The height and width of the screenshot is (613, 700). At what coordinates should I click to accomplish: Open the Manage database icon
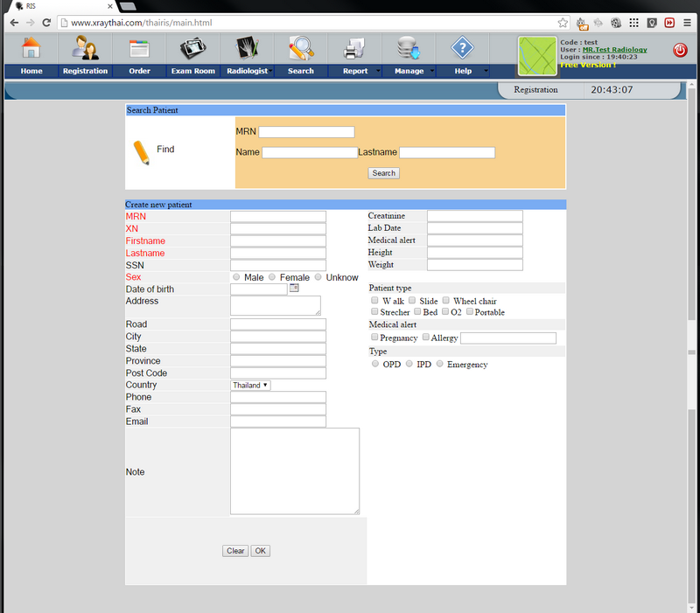[408, 48]
